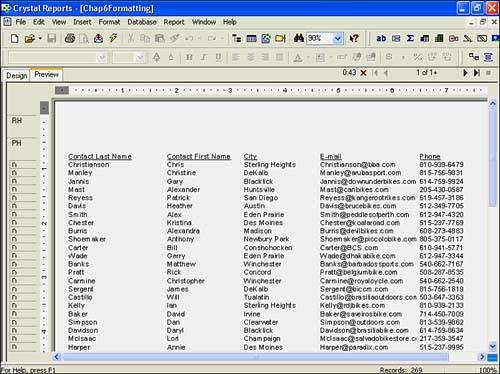
Task: Click the Percent format icon
Action: [418, 57]
